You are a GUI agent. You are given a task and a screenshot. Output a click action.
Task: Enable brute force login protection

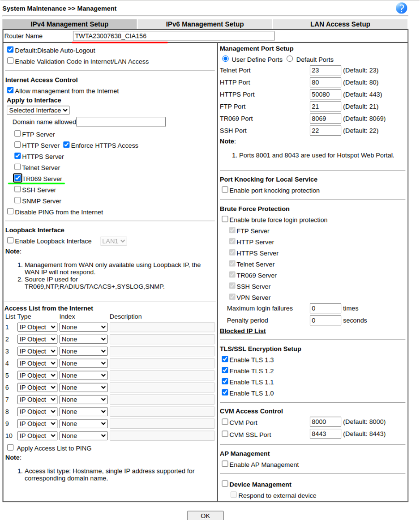coord(225,219)
